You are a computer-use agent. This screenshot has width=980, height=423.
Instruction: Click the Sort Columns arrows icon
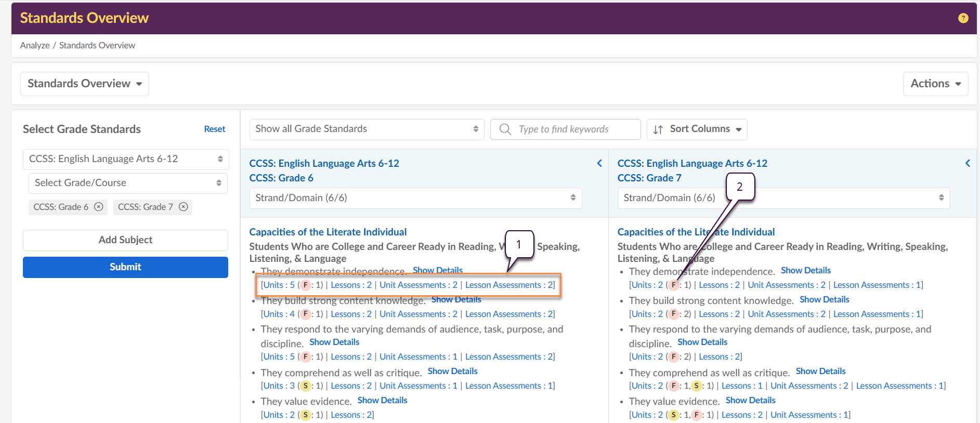coord(658,129)
